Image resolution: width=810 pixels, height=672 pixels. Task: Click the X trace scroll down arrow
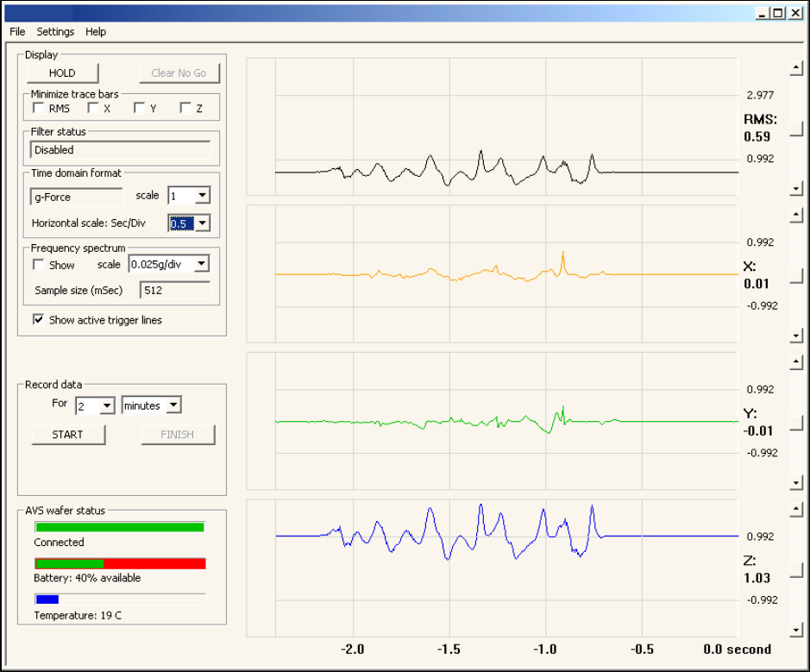[x=796, y=336]
